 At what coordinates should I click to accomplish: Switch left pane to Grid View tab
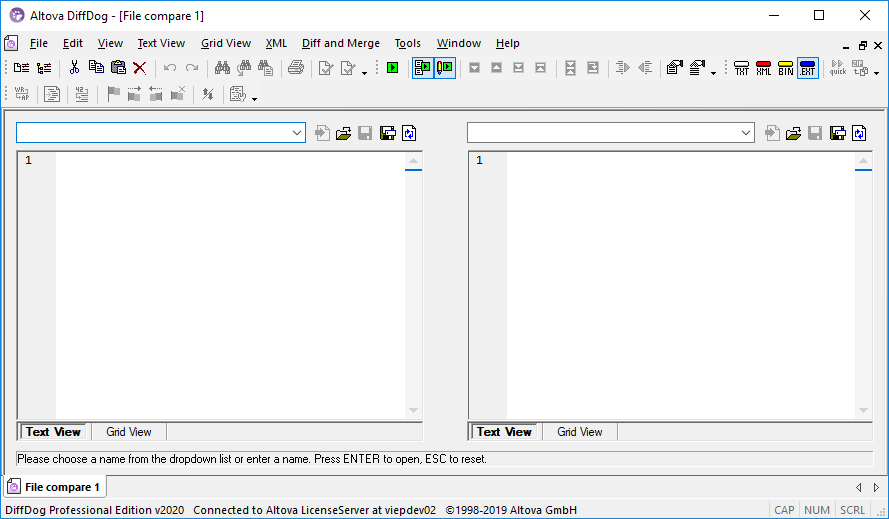click(129, 432)
